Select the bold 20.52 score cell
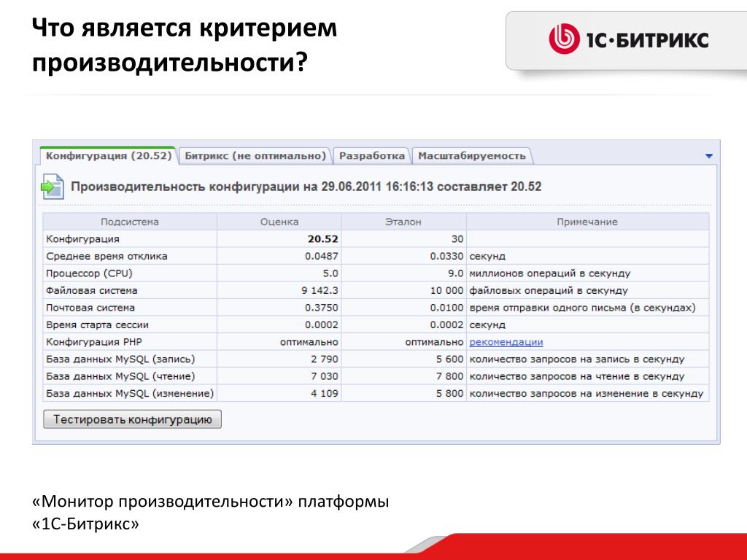This screenshot has width=747, height=560. (x=322, y=239)
